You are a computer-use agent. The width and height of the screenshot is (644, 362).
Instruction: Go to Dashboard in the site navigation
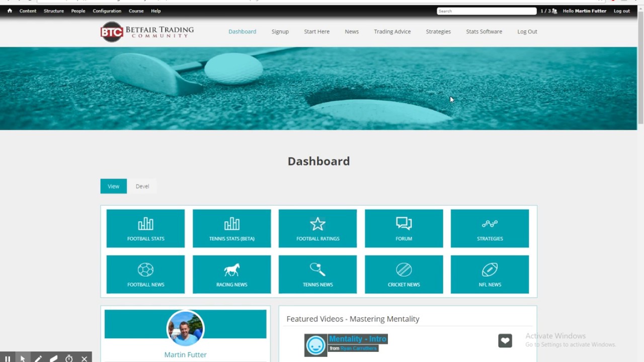pyautogui.click(x=242, y=31)
